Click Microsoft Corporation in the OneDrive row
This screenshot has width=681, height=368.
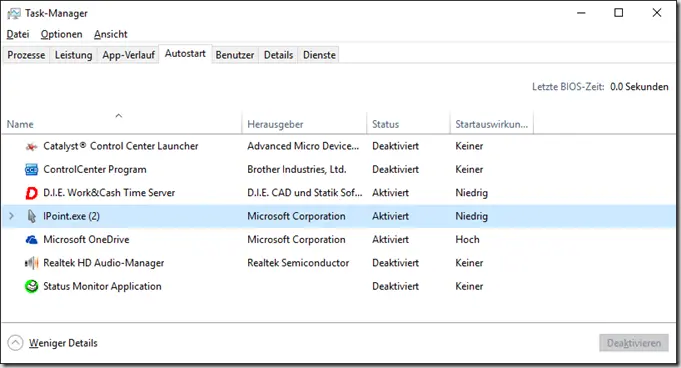click(296, 239)
